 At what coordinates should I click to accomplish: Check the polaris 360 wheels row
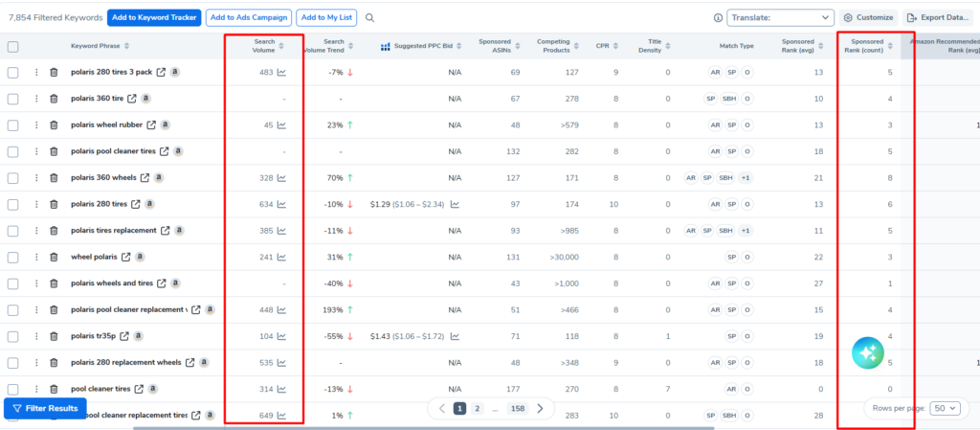(x=13, y=178)
